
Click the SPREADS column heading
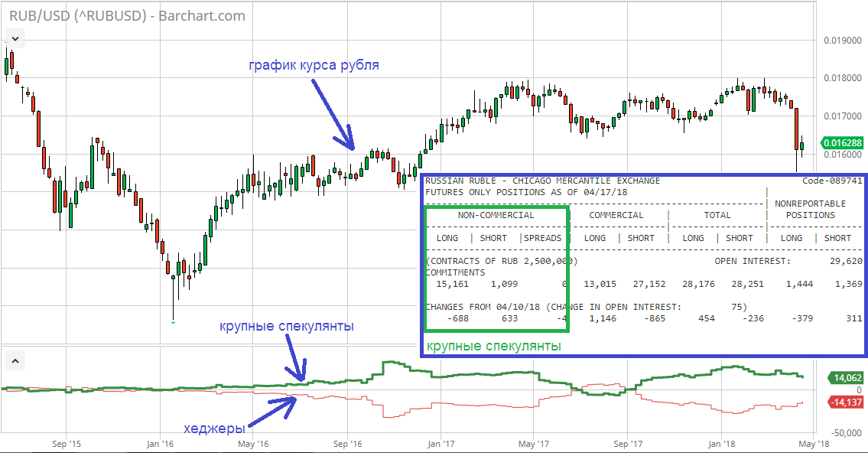point(542,238)
